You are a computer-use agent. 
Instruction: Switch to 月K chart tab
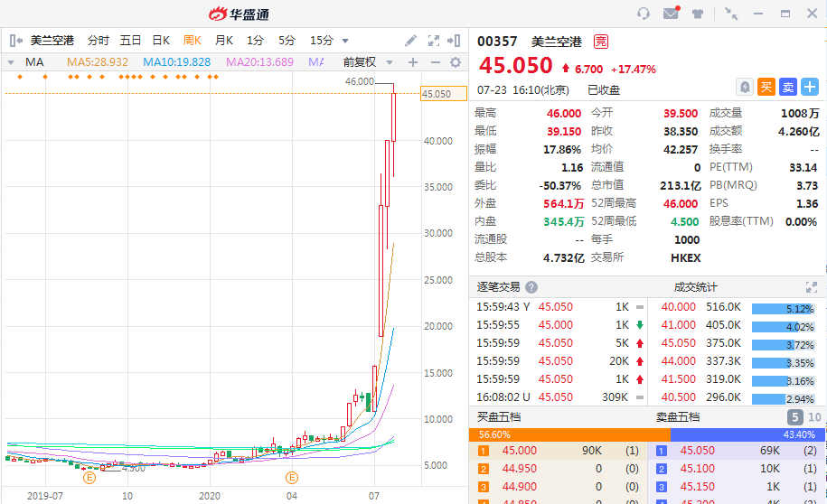[223, 41]
